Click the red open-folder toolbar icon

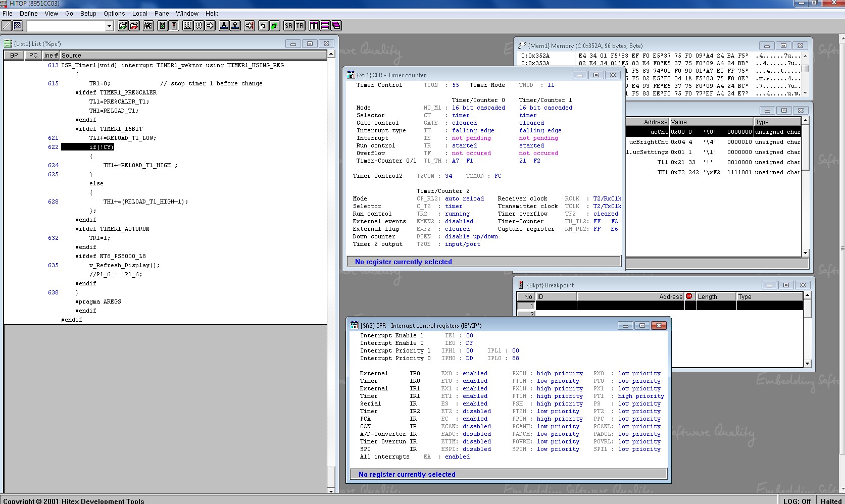pos(134,26)
